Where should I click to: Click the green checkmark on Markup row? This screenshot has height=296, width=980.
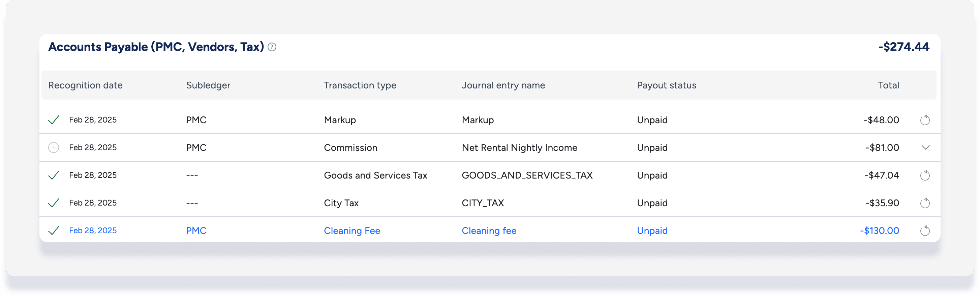(54, 120)
